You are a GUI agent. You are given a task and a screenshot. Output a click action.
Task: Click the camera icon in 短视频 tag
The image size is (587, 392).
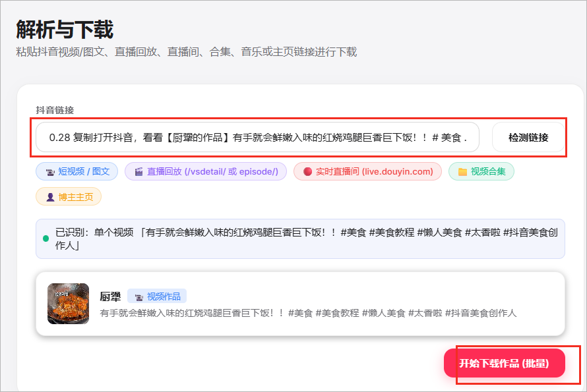click(x=50, y=172)
